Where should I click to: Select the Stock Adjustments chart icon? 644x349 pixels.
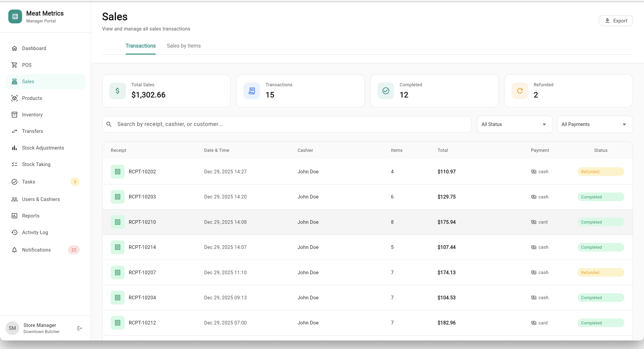point(14,148)
